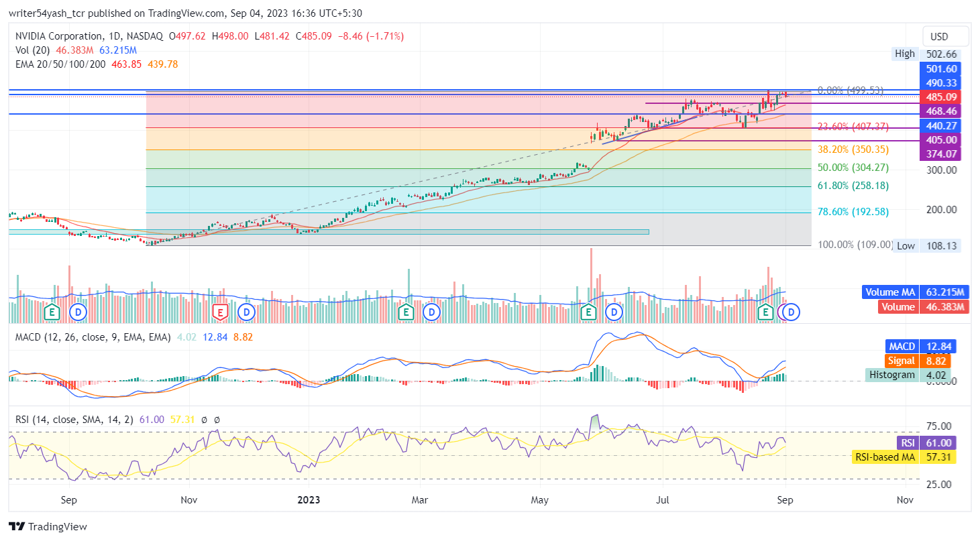
Task: Select the May label on the time axis
Action: point(540,500)
